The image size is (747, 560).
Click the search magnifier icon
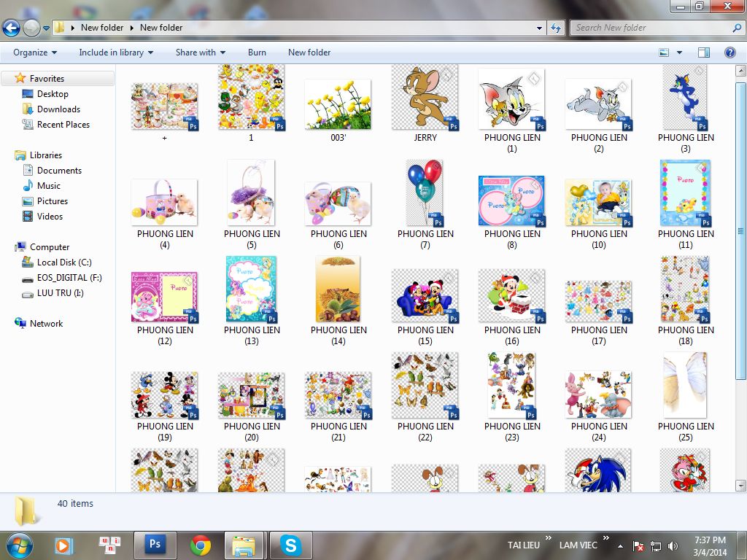[737, 28]
